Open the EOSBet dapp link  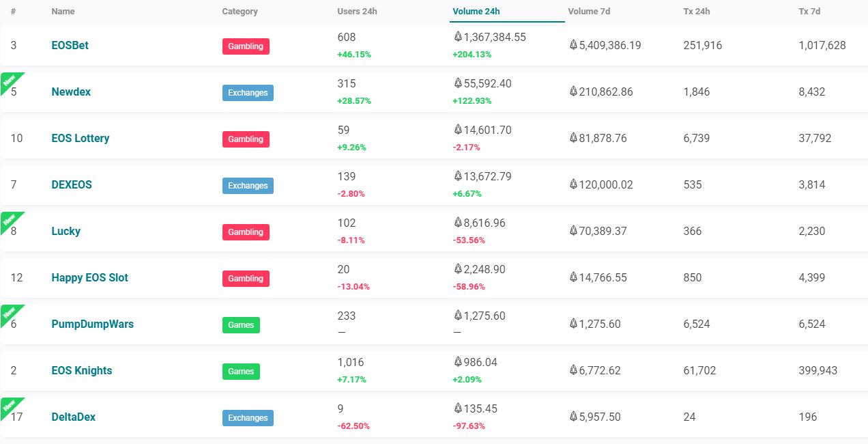pyautogui.click(x=70, y=45)
